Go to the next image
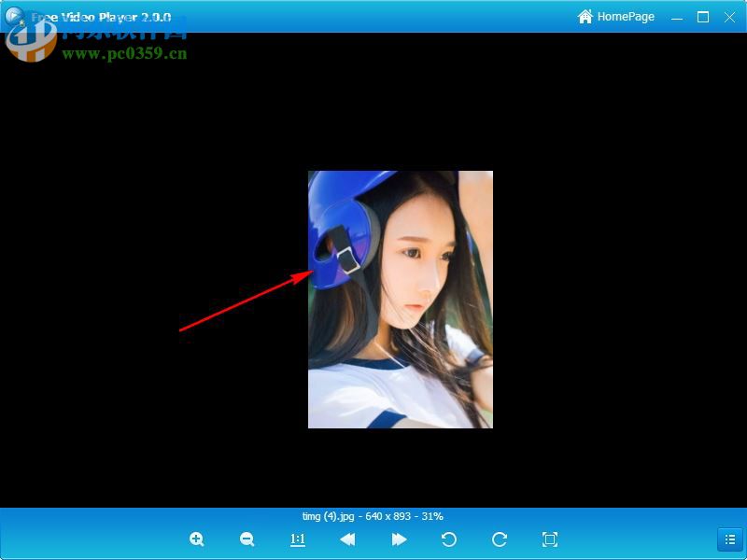The image size is (747, 560). click(398, 539)
